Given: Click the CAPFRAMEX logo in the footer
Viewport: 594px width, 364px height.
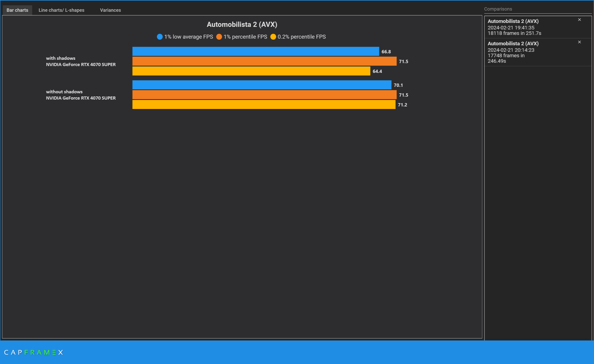Looking at the screenshot, I should coord(34,352).
